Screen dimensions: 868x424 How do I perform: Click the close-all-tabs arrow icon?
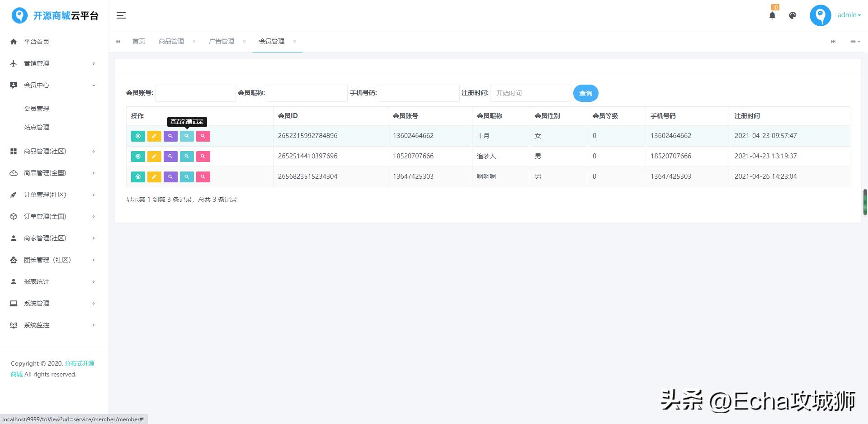pyautogui.click(x=833, y=41)
